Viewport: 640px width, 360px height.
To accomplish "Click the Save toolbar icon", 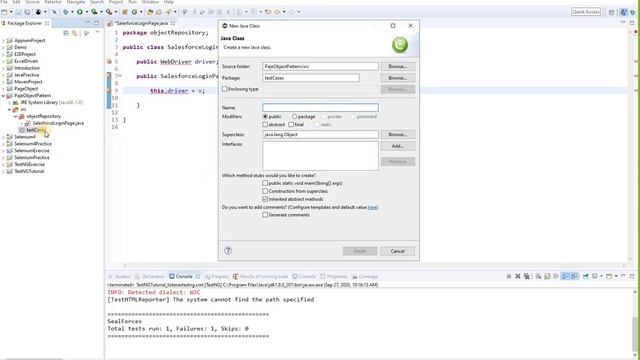I will coord(18,12).
